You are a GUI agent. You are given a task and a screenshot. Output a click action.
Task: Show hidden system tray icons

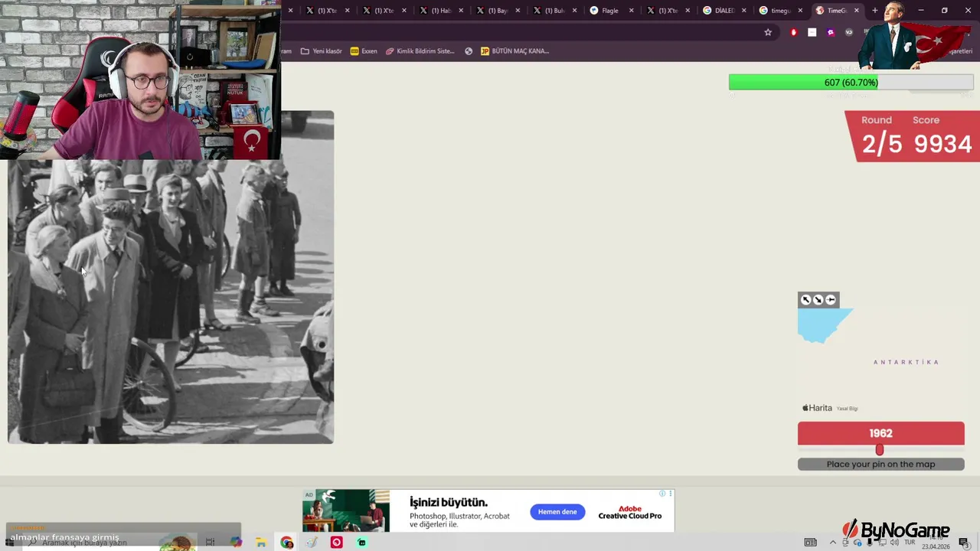832,543
